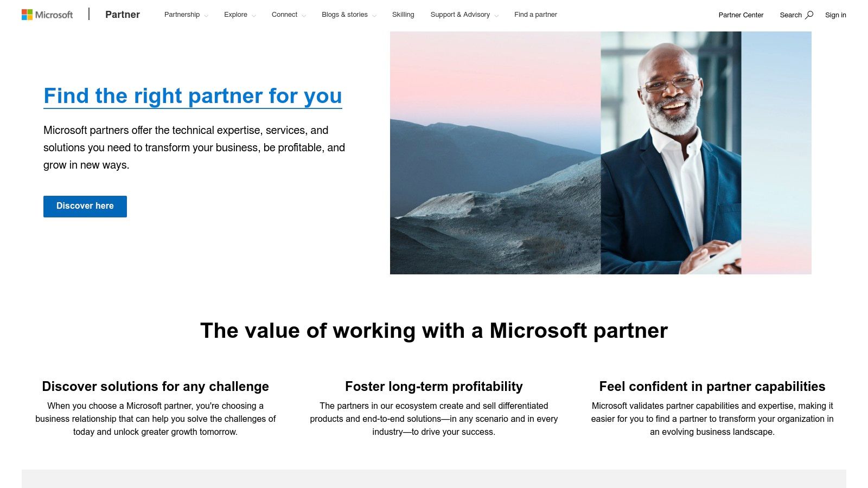Click the Sign in link
The height and width of the screenshot is (488, 868).
pyautogui.click(x=835, y=15)
